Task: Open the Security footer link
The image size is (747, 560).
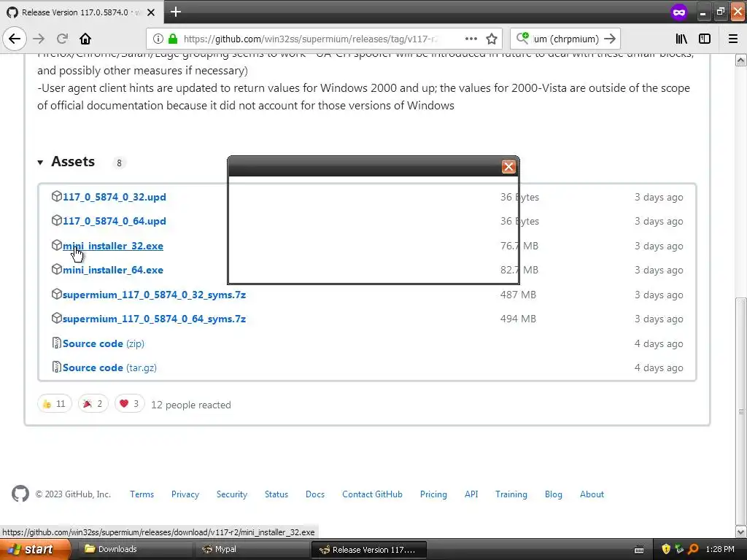Action: coord(232,494)
